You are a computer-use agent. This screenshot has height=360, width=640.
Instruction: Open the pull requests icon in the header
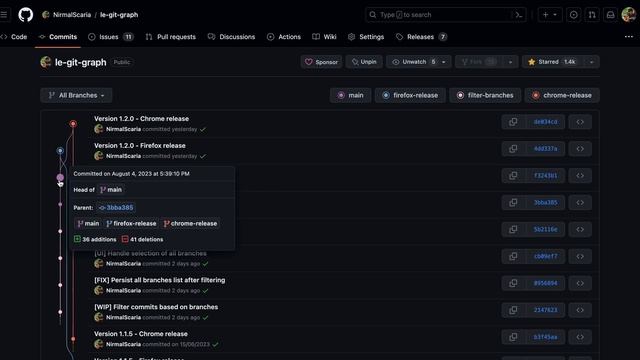(592, 15)
